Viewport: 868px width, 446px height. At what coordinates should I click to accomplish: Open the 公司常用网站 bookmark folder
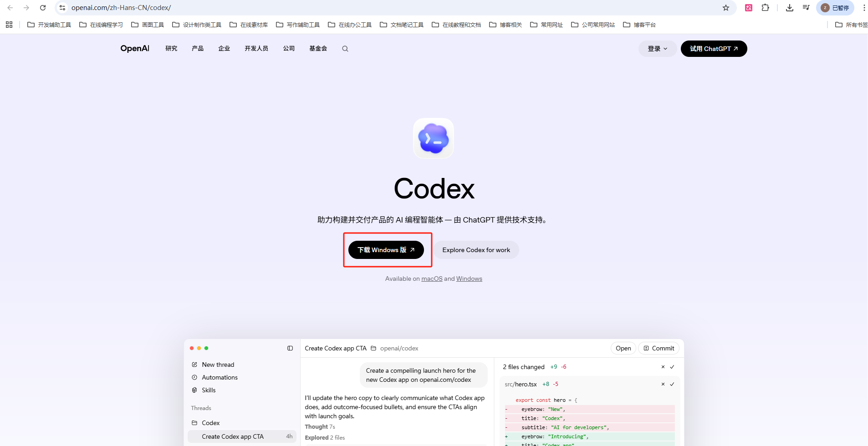pos(593,25)
